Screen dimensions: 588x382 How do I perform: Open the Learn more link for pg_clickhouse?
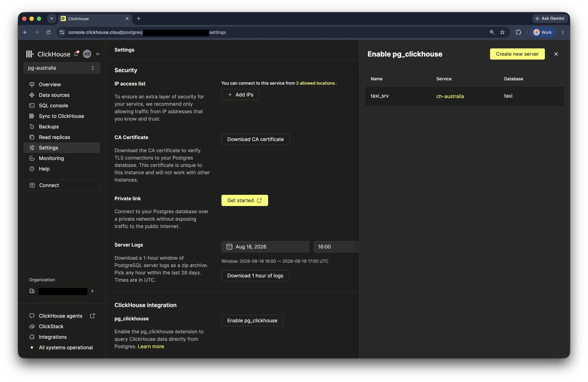[151, 346]
